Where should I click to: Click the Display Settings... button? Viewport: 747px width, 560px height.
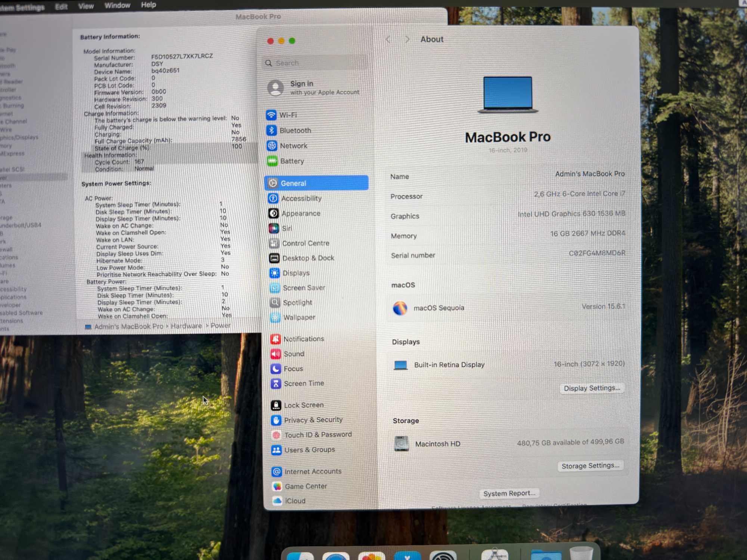[592, 388]
